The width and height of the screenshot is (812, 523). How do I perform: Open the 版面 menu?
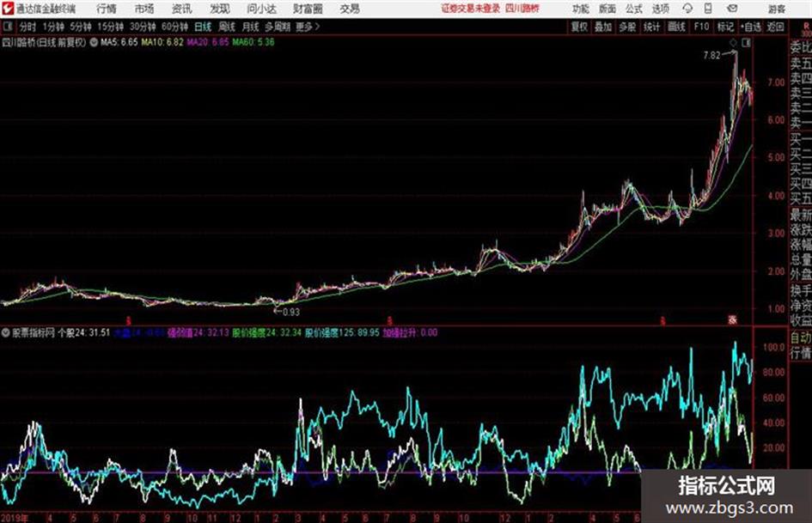tap(607, 9)
